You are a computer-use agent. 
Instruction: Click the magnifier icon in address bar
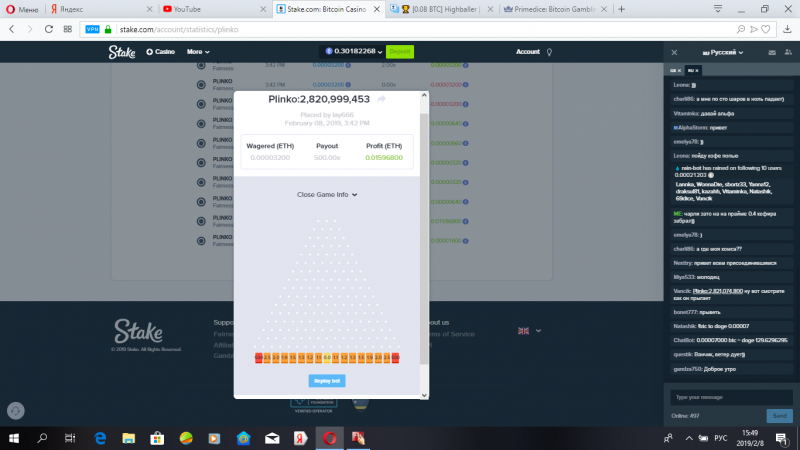(741, 30)
